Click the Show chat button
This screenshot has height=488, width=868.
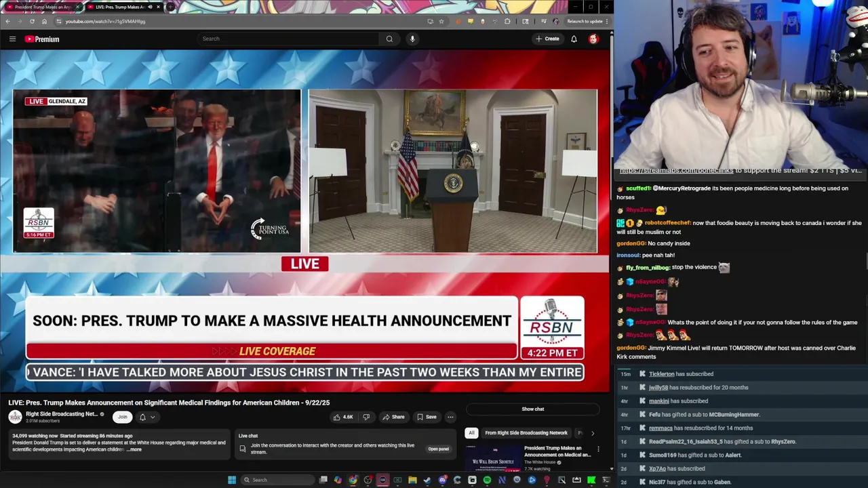(x=532, y=409)
